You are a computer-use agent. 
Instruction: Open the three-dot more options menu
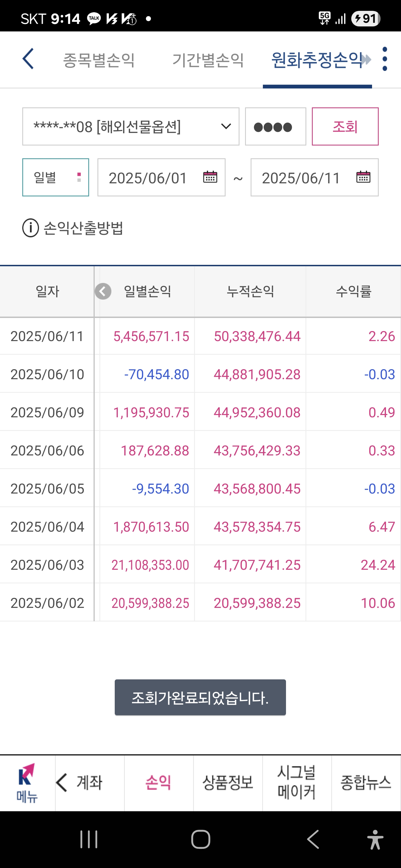[385, 59]
